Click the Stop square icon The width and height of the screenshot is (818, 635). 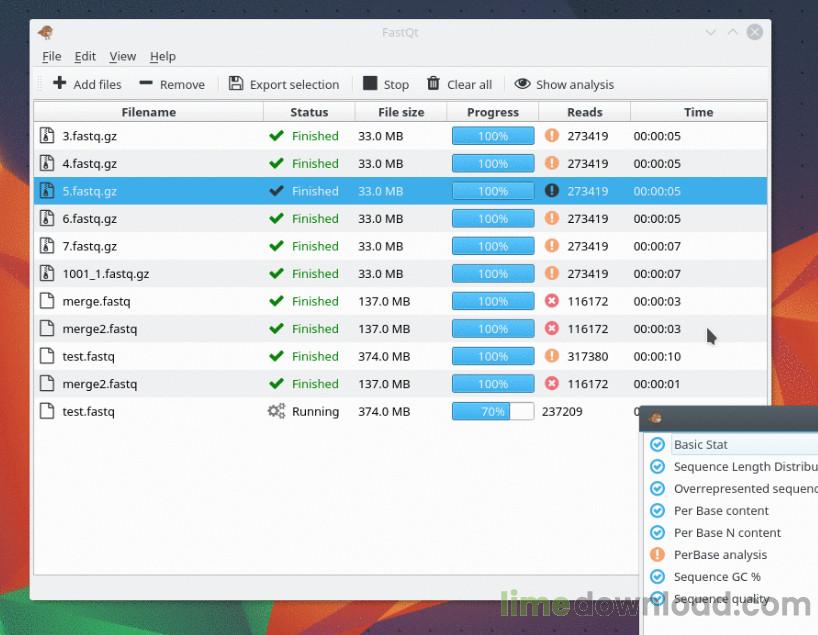370,83
